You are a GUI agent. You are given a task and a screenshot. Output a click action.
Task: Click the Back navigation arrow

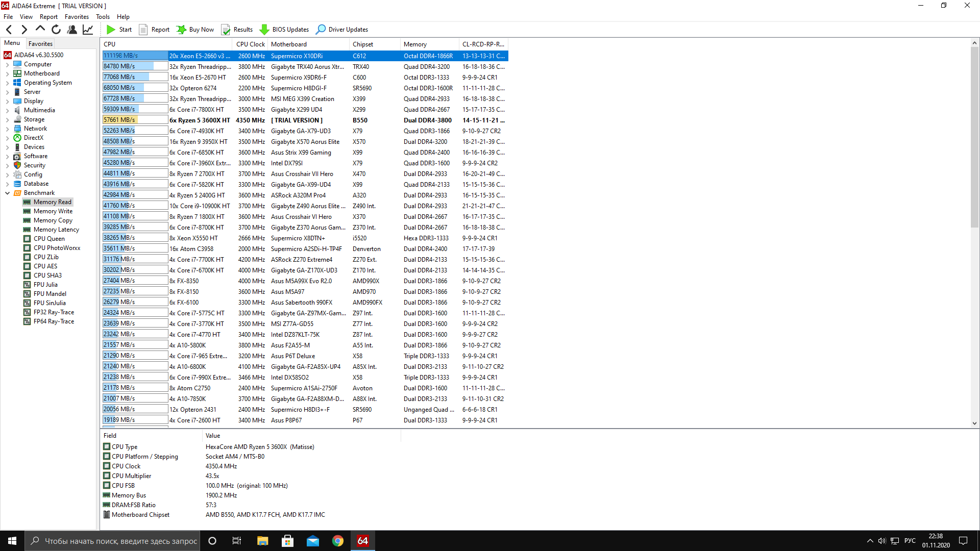click(x=9, y=30)
